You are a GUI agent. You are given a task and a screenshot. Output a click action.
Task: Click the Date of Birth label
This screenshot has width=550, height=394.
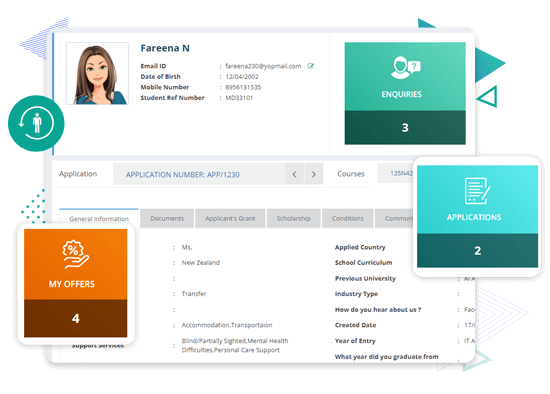click(x=160, y=76)
